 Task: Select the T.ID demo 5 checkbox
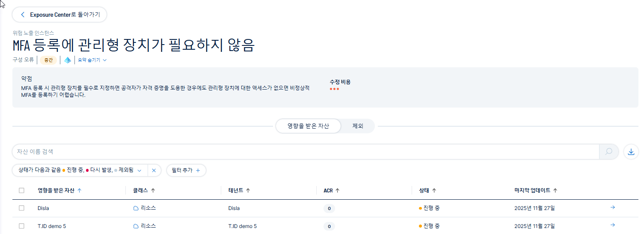click(x=21, y=226)
